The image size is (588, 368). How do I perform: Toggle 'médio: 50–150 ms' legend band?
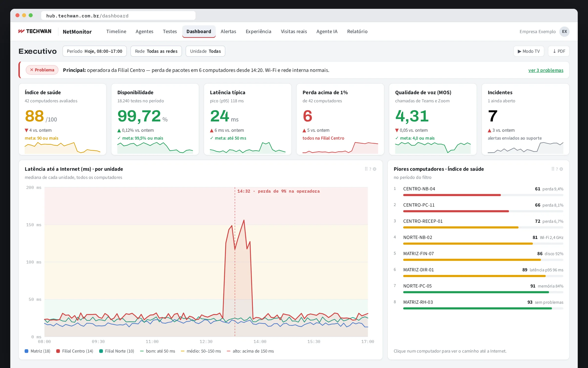point(201,351)
